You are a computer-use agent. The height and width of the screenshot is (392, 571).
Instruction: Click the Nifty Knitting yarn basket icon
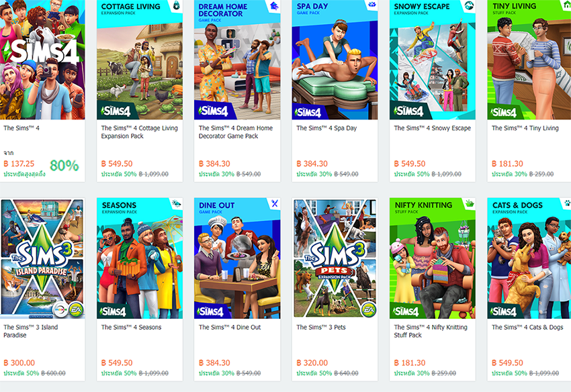pos(470,203)
